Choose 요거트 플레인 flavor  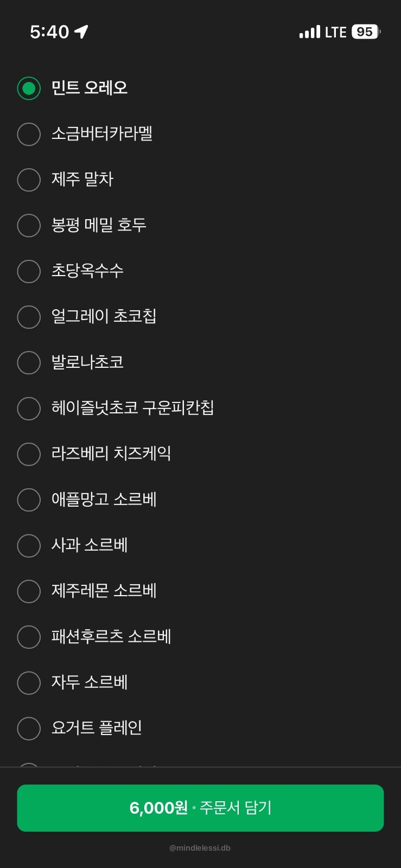click(x=29, y=729)
